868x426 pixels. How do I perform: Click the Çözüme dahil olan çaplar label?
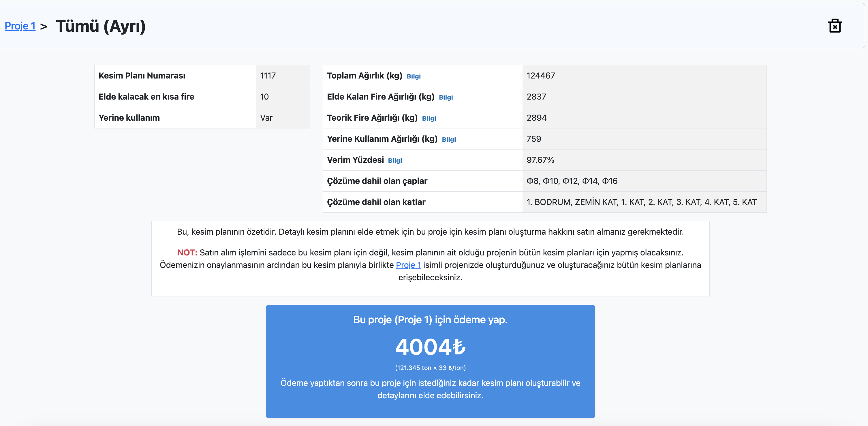click(x=377, y=181)
